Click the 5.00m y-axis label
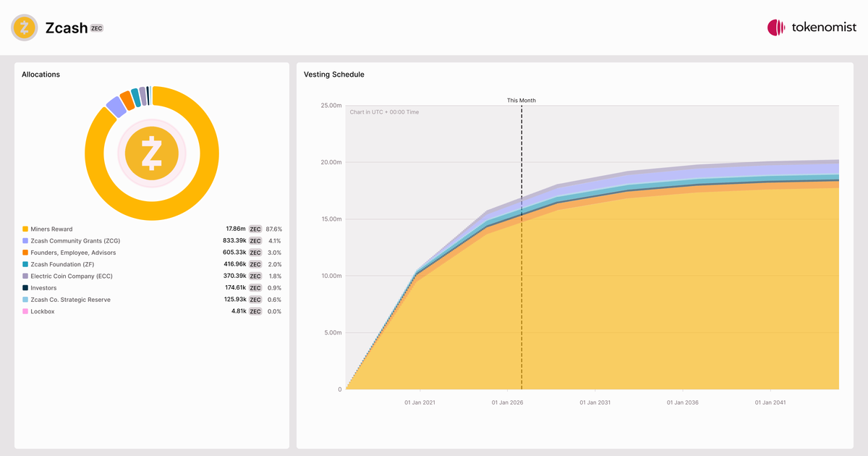Image resolution: width=868 pixels, height=456 pixels. click(333, 333)
